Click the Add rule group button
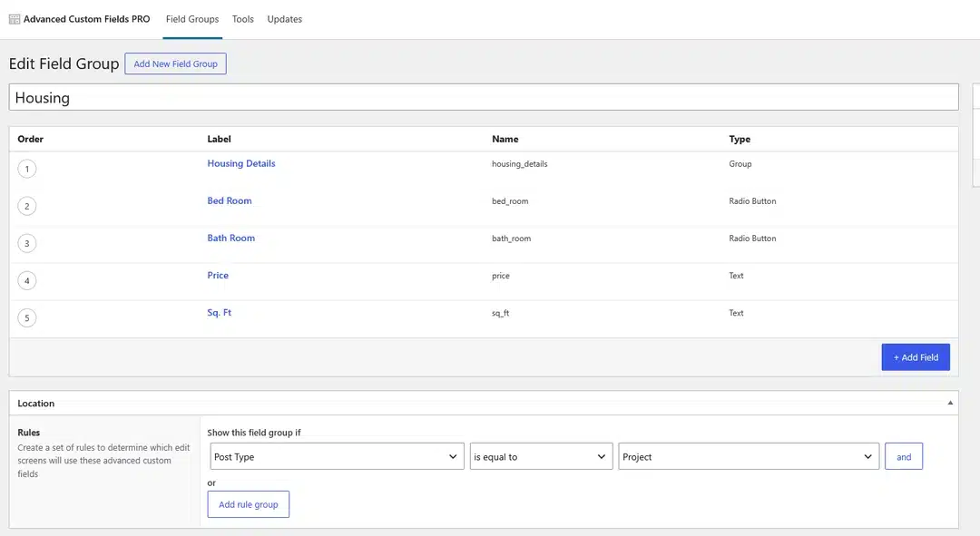This screenshot has width=980, height=536. click(x=248, y=504)
